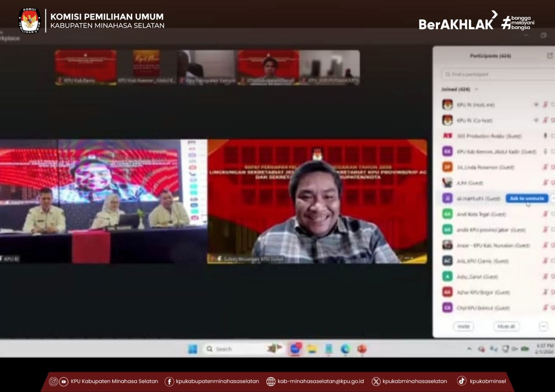Image resolution: width=555 pixels, height=392 pixels.
Task: Open the File Explorer taskbar icon
Action: 312,349
